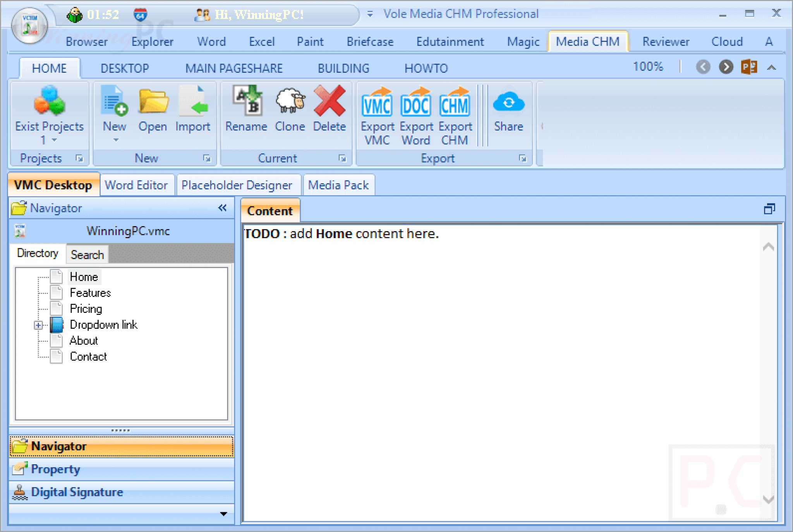Go back with the left arrow
This screenshot has height=532, width=793.
coord(703,67)
